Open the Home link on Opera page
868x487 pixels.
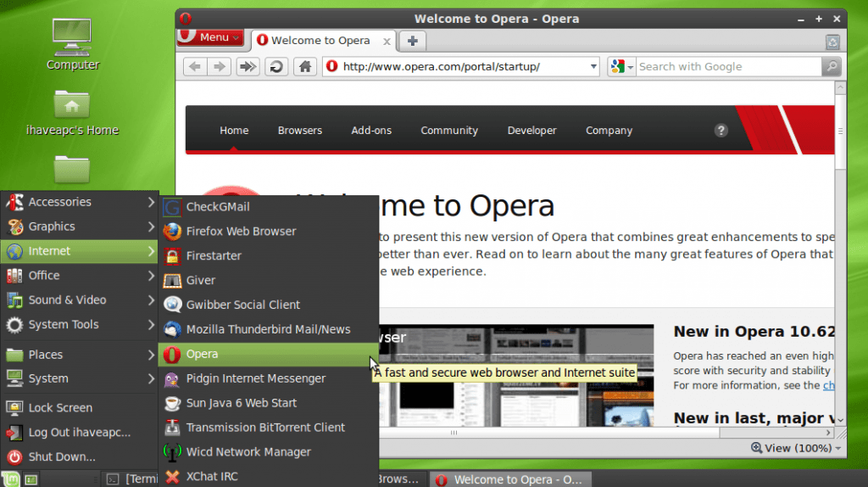pos(234,130)
